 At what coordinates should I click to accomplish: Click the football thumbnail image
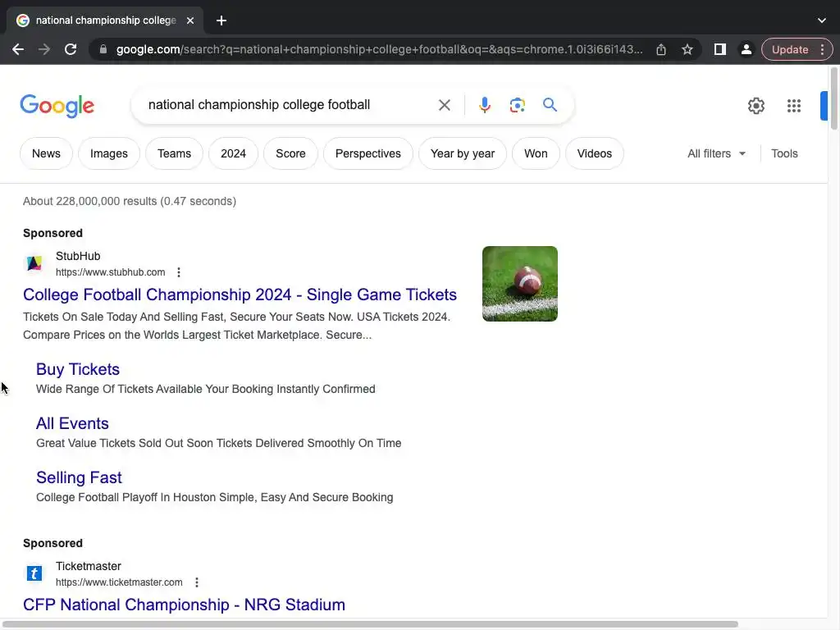tap(519, 284)
